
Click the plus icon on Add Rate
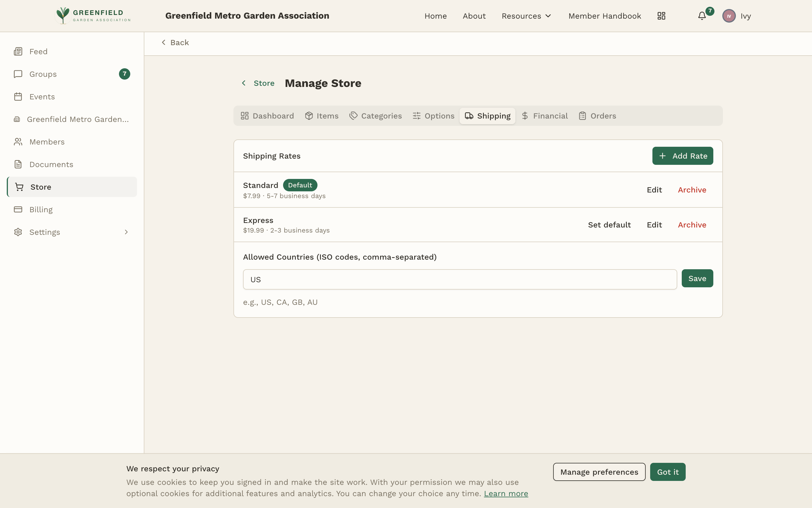click(x=662, y=156)
